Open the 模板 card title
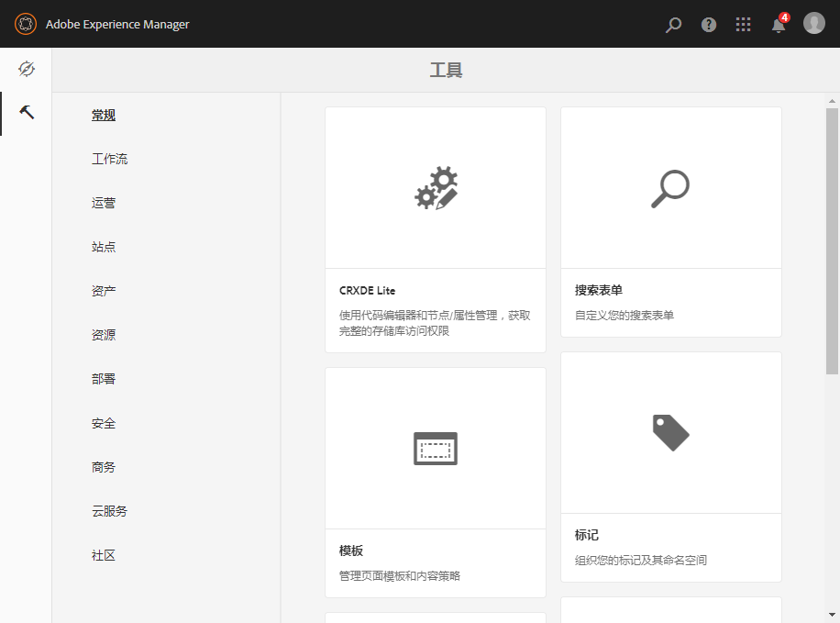The image size is (840, 623). click(x=351, y=551)
